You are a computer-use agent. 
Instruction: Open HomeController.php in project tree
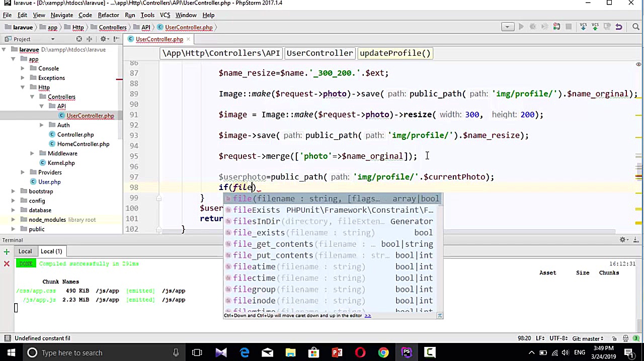point(83,144)
